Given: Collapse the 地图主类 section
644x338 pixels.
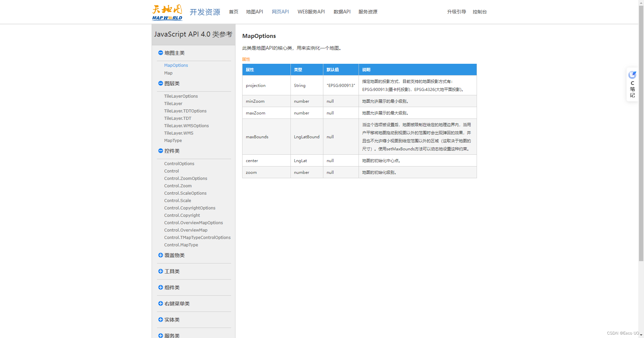Looking at the screenshot, I should click(x=160, y=53).
